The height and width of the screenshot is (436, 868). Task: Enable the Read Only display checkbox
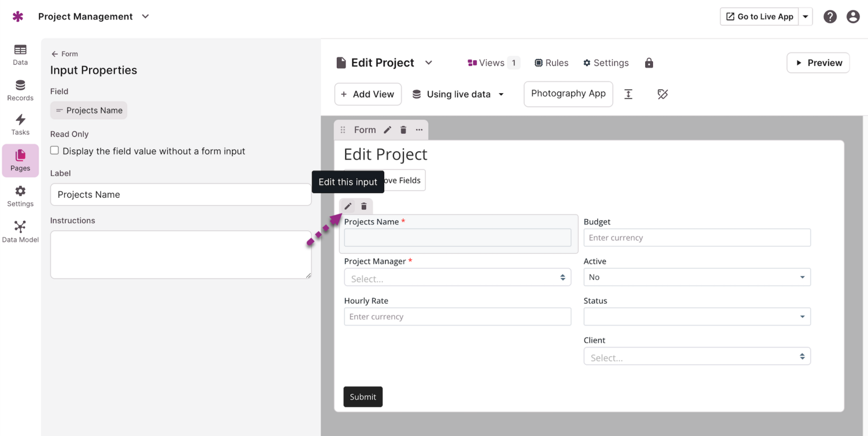coord(54,150)
